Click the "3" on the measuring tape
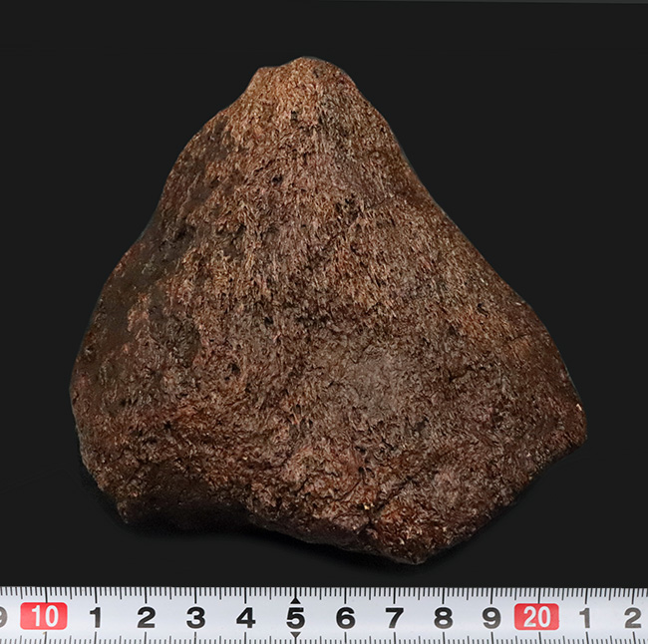648x644 pixels. [195, 617]
